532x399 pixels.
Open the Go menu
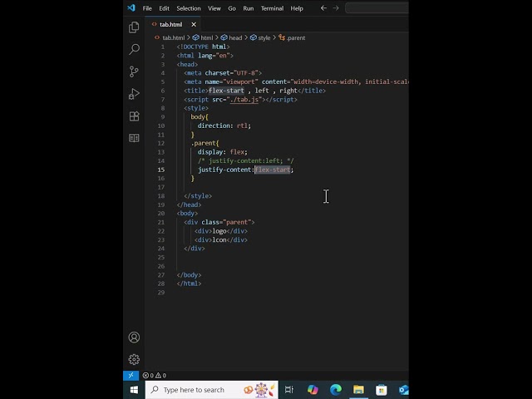pyautogui.click(x=232, y=8)
